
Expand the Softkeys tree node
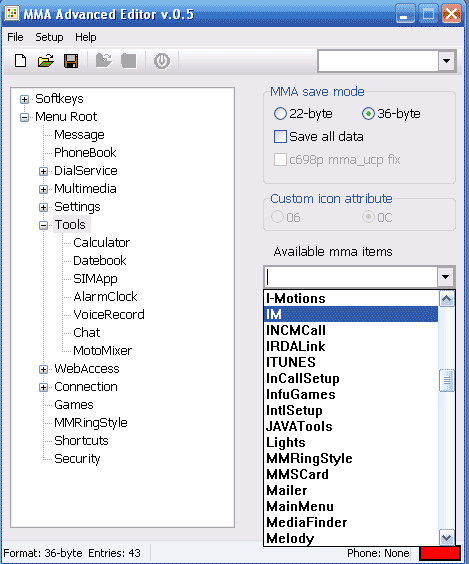[24, 99]
